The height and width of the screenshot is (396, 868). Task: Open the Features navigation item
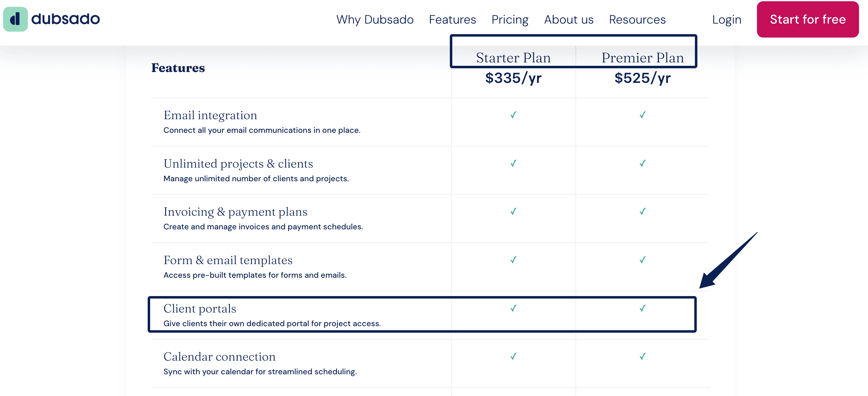[452, 20]
